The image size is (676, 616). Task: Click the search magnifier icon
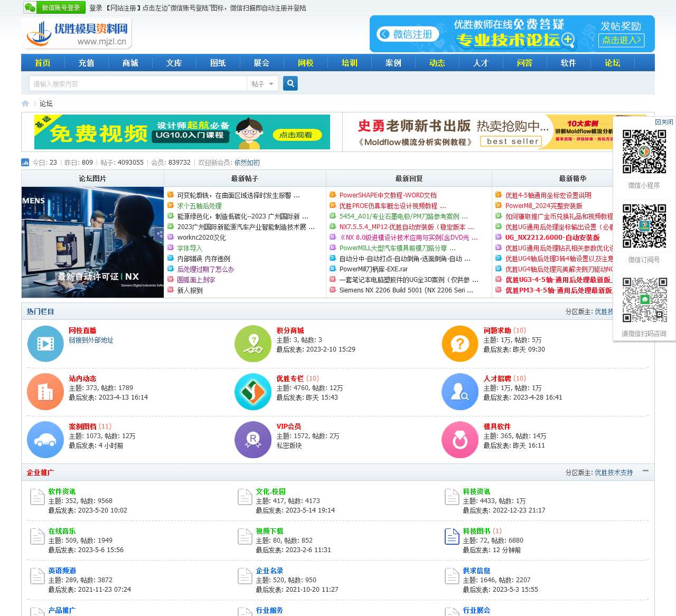click(x=290, y=83)
